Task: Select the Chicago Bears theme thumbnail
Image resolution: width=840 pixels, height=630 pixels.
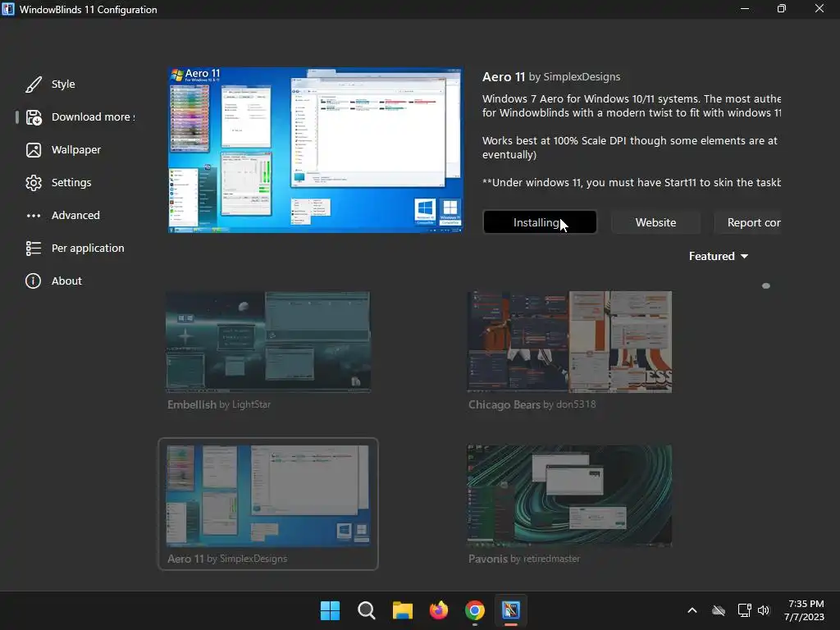Action: pyautogui.click(x=569, y=342)
